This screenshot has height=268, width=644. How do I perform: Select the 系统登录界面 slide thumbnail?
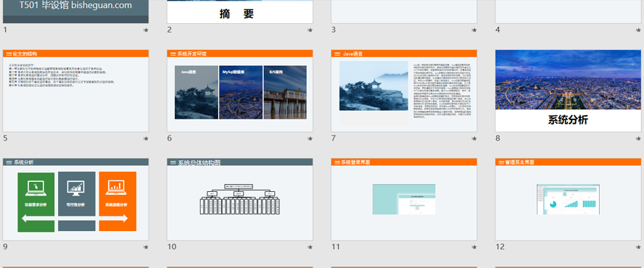coord(404,199)
